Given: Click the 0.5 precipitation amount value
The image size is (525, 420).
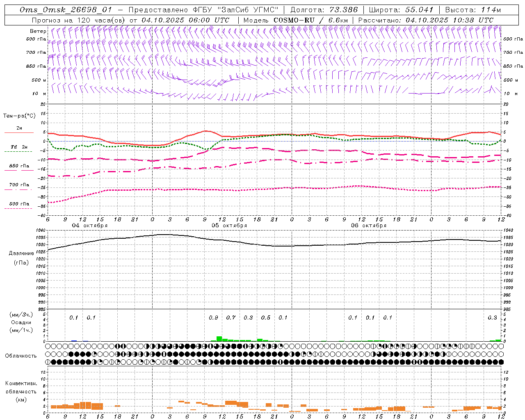Looking at the screenshot, I should [266, 317].
